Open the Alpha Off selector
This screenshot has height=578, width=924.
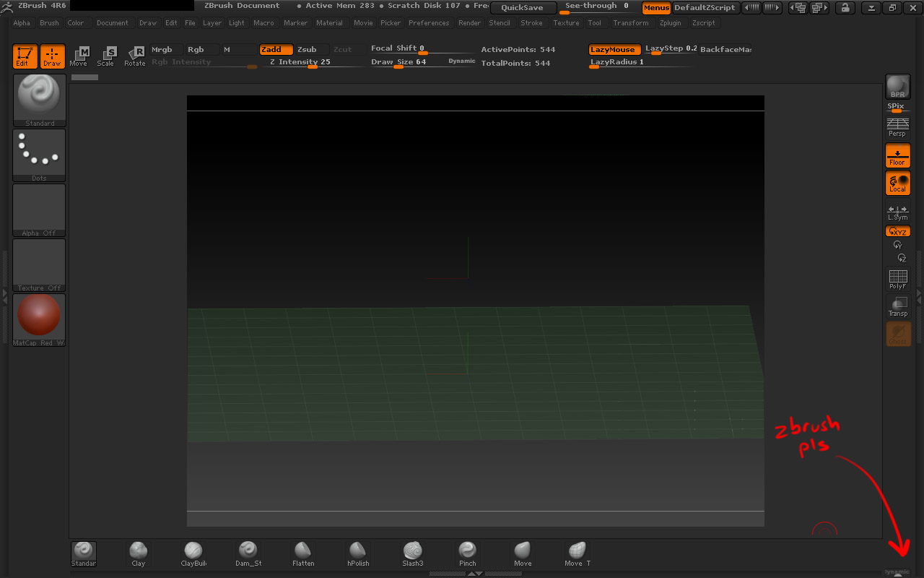click(39, 210)
